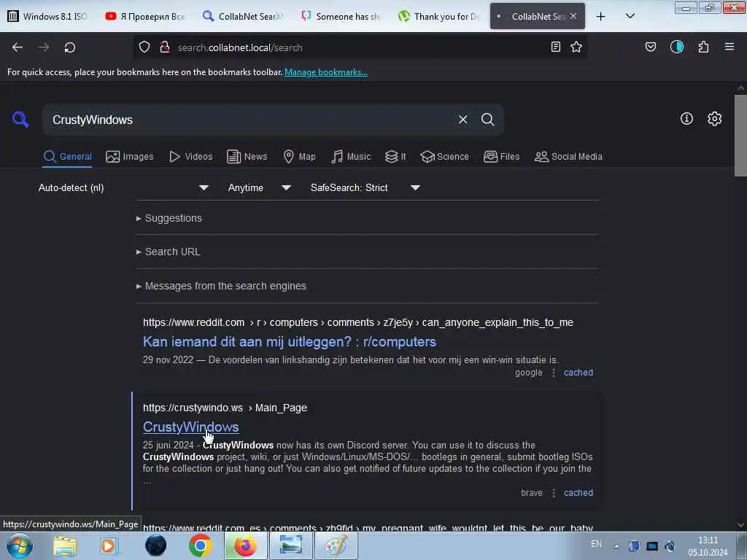Open Google Chrome from taskbar
Screen dimensions: 747x560
coord(200,545)
